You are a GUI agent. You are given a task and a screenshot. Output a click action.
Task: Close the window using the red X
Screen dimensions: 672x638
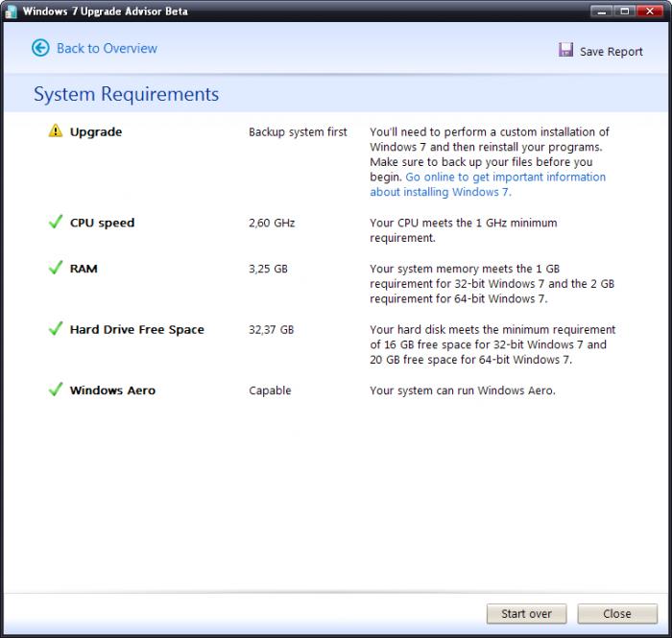click(650, 12)
